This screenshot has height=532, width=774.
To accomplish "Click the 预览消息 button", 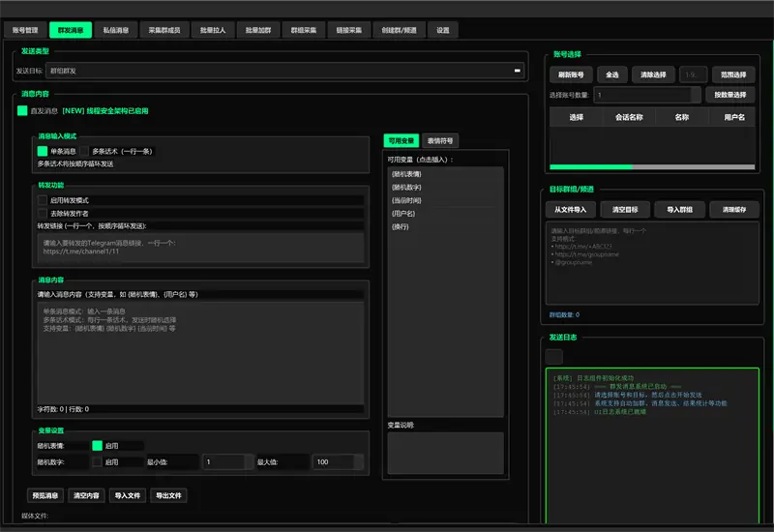I will [45, 495].
